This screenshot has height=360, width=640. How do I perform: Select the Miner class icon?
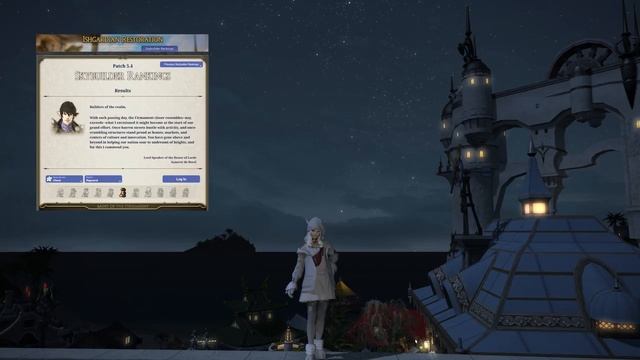[160, 192]
